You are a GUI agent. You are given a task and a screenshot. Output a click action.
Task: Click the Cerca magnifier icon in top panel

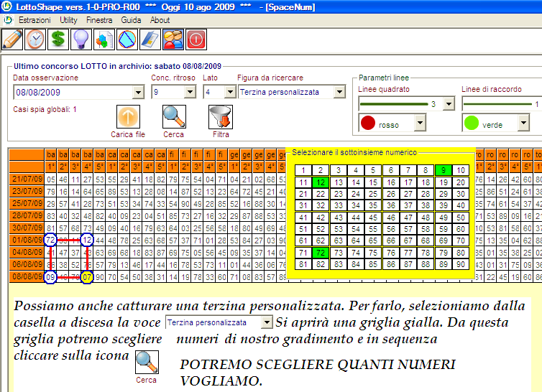174,117
